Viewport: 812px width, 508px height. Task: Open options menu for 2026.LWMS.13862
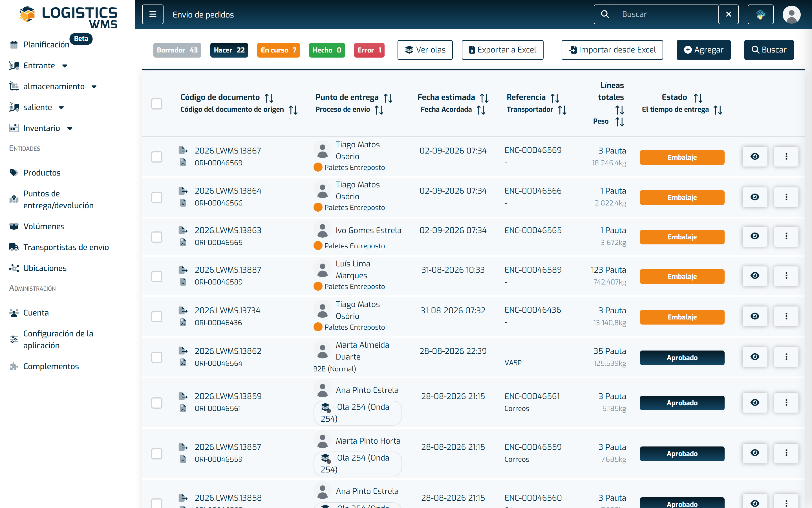786,357
